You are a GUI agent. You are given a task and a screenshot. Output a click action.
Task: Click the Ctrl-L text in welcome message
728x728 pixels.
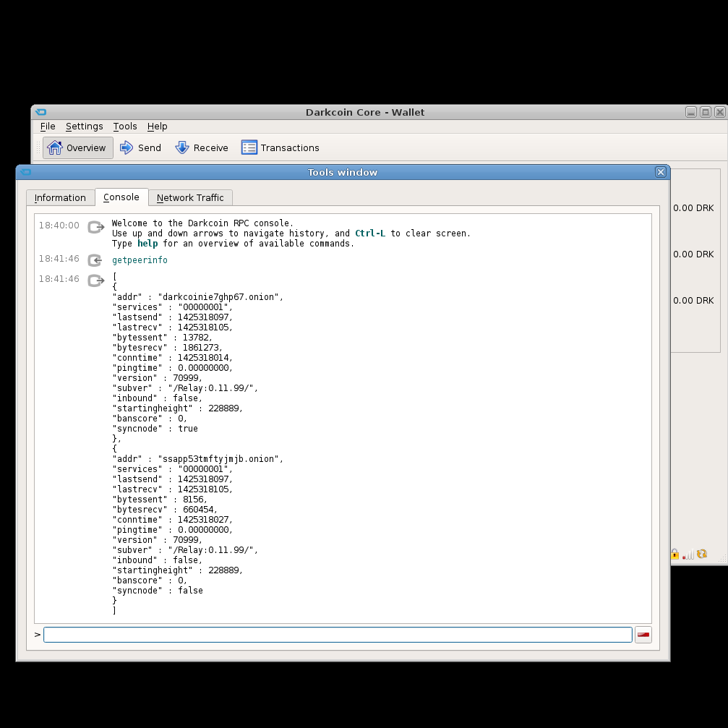coord(370,233)
